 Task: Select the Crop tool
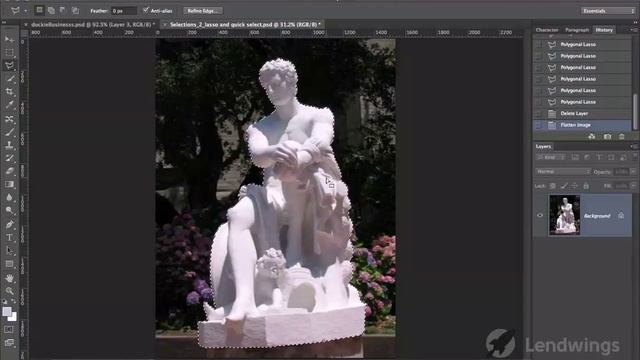9,92
